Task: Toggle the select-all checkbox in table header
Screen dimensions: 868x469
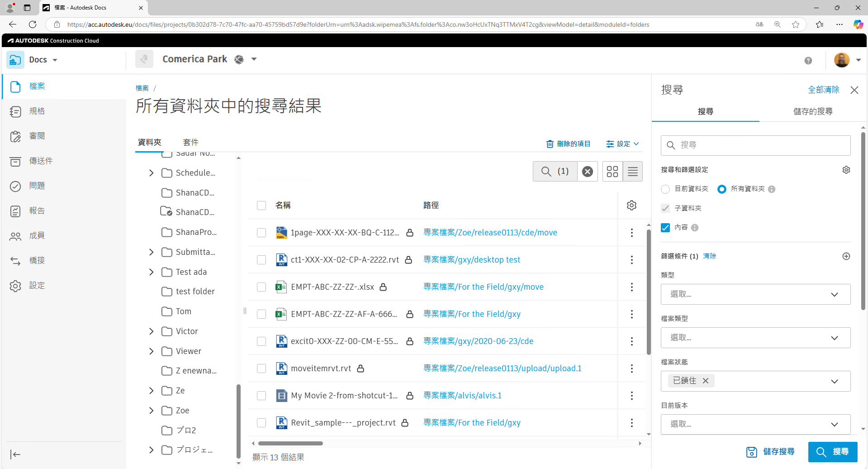Action: click(261, 206)
